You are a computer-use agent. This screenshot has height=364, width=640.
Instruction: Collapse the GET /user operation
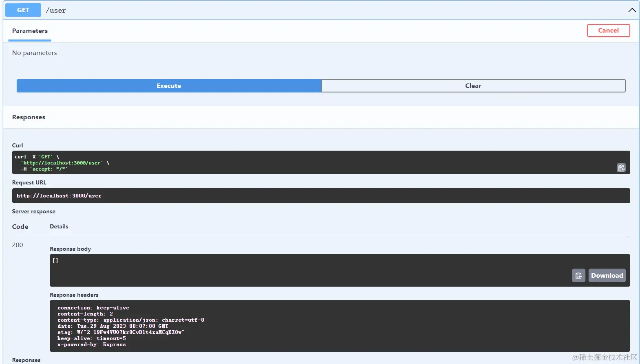632,10
